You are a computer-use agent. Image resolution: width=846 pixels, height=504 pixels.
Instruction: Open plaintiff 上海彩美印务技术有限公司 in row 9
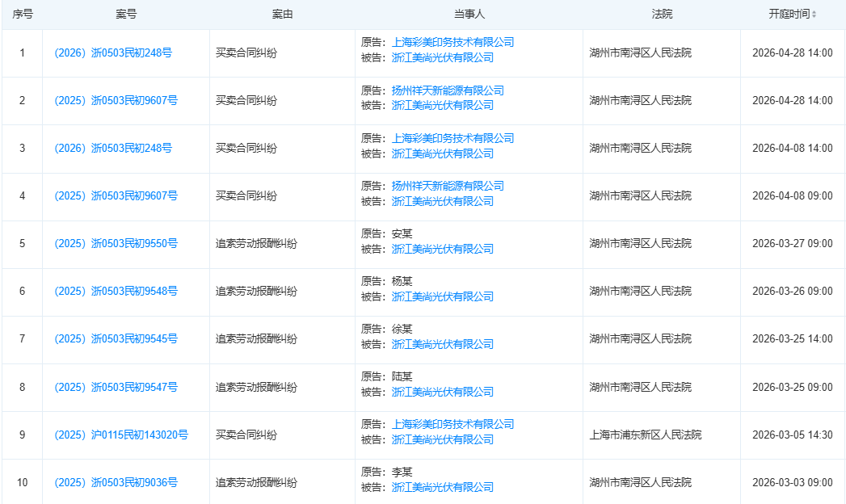452,424
